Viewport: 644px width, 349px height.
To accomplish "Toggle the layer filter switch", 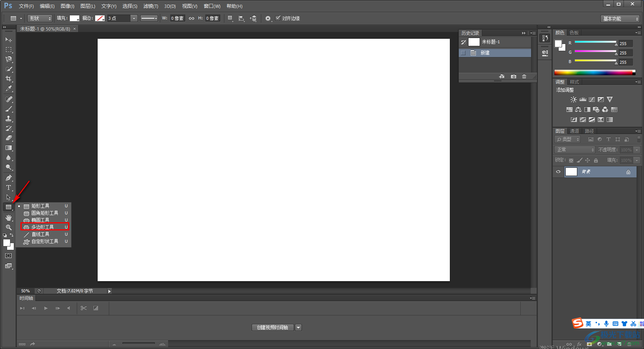I will [639, 139].
